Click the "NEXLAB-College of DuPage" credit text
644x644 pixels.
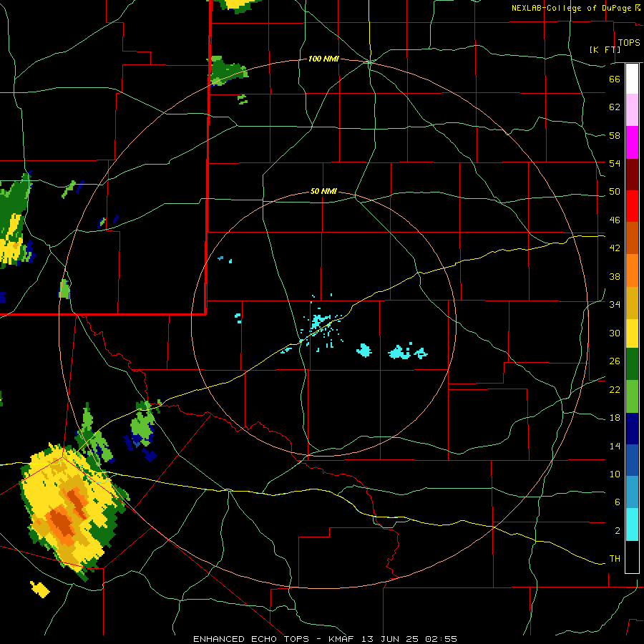(x=572, y=8)
